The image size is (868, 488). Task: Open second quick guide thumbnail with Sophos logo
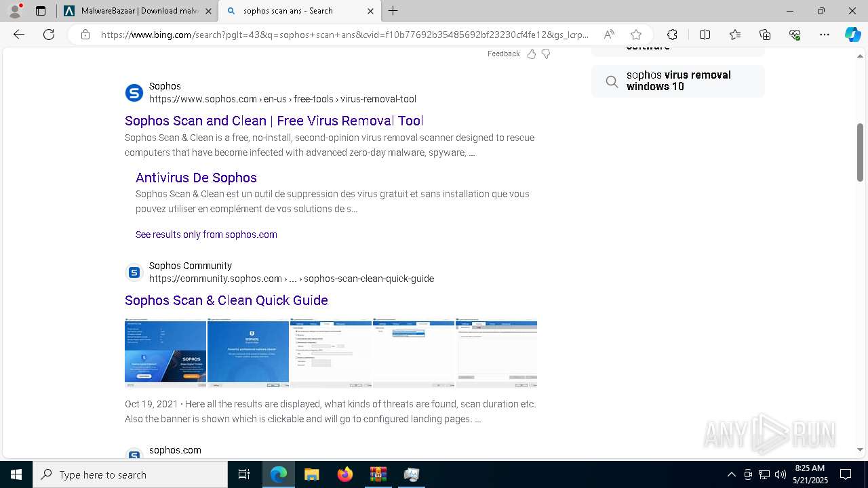(x=248, y=352)
